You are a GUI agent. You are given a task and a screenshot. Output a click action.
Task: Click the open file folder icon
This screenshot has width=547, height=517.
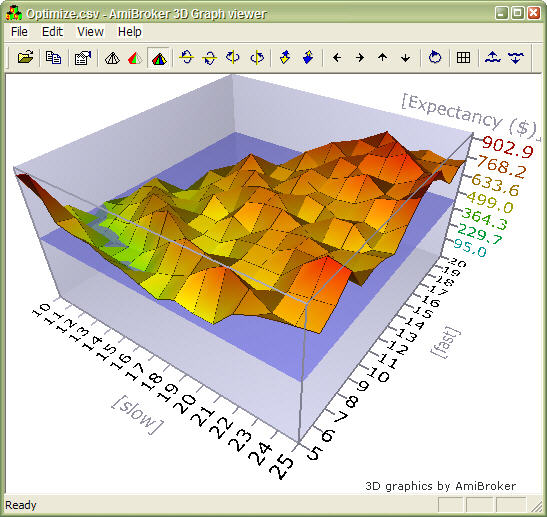25,57
